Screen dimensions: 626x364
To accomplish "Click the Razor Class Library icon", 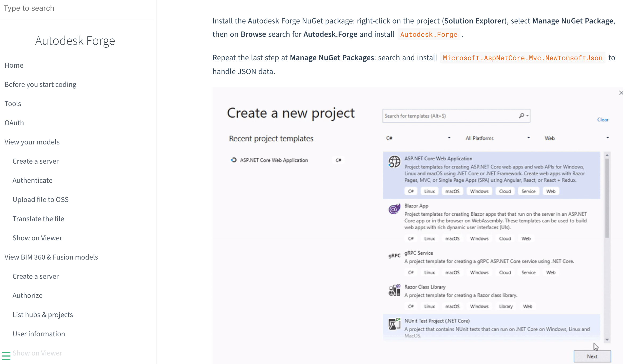I will point(394,290).
